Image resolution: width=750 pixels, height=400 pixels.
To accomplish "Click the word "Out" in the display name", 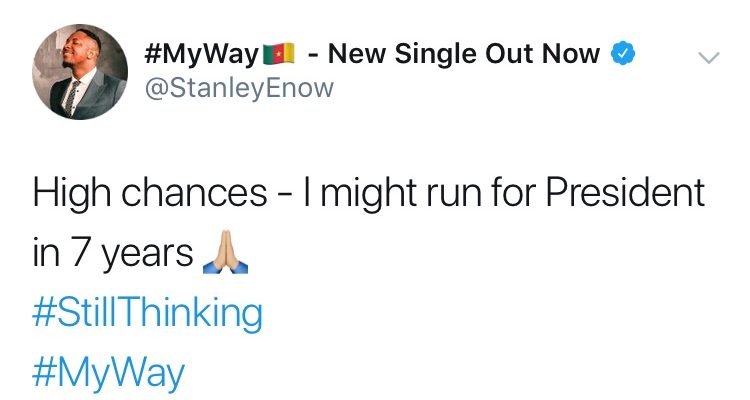I will [x=511, y=54].
